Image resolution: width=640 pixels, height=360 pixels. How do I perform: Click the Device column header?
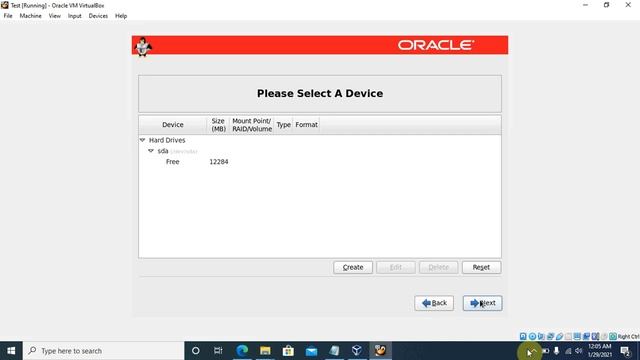click(173, 125)
